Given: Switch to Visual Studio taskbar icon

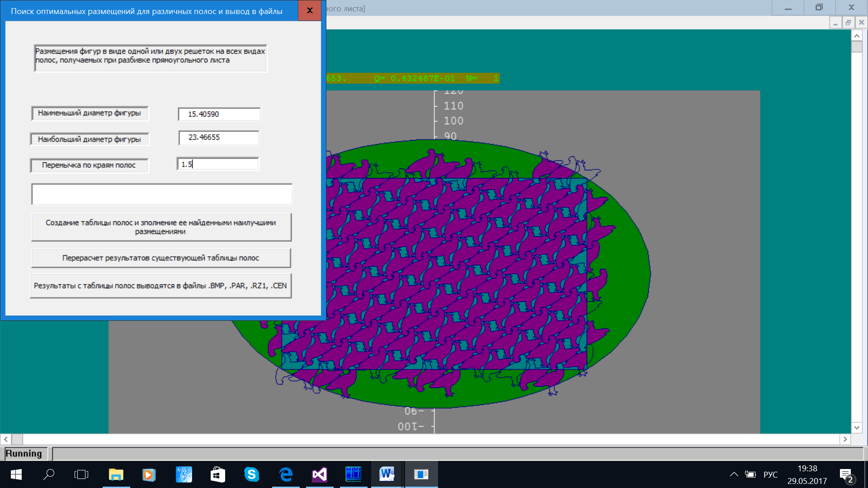Looking at the screenshot, I should [x=319, y=474].
